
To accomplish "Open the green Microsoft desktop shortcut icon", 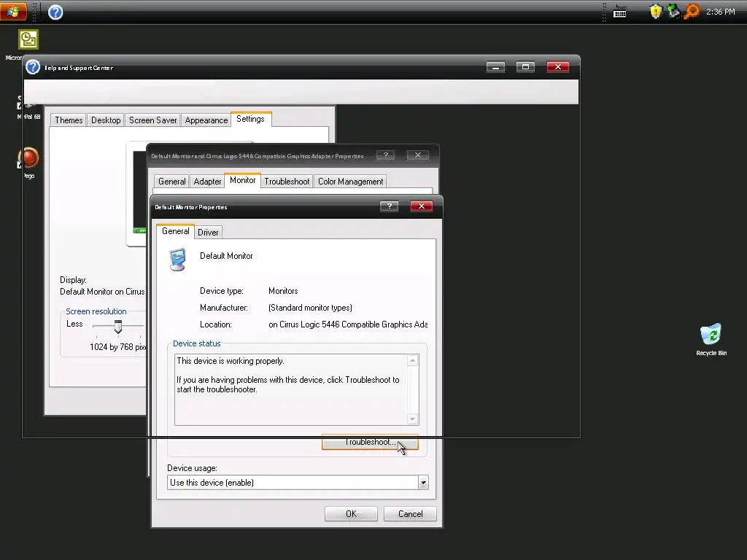I will click(28, 39).
